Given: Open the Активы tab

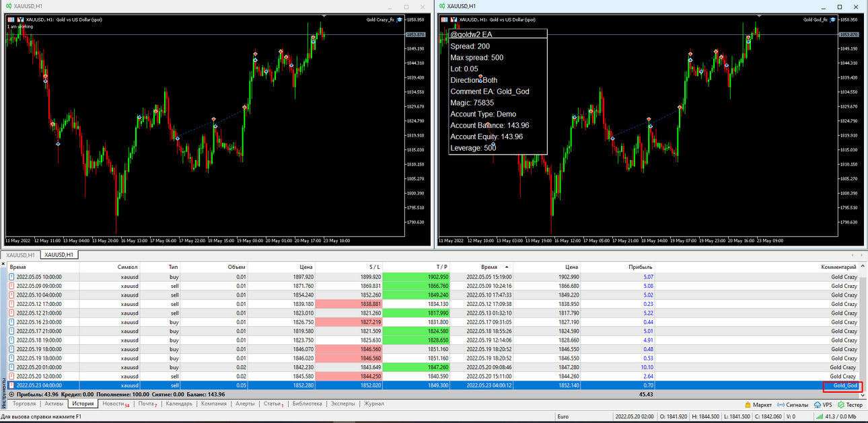Looking at the screenshot, I should pyautogui.click(x=54, y=404).
